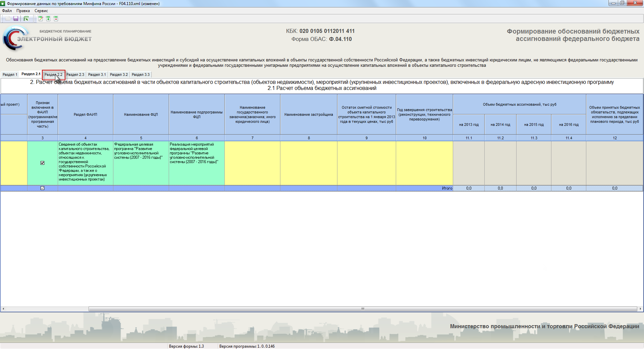Export the form to Excel
This screenshot has width=644, height=349.
tap(26, 19)
